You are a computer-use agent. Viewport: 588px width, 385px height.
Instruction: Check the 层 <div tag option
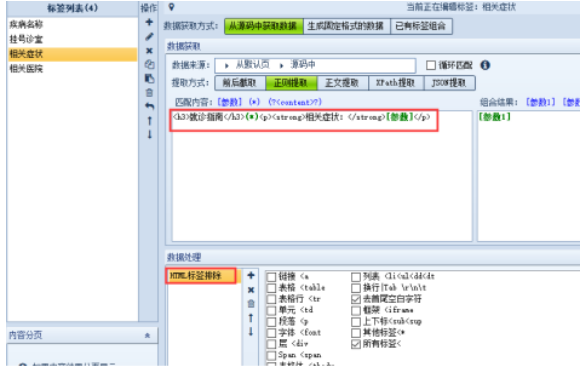point(271,344)
